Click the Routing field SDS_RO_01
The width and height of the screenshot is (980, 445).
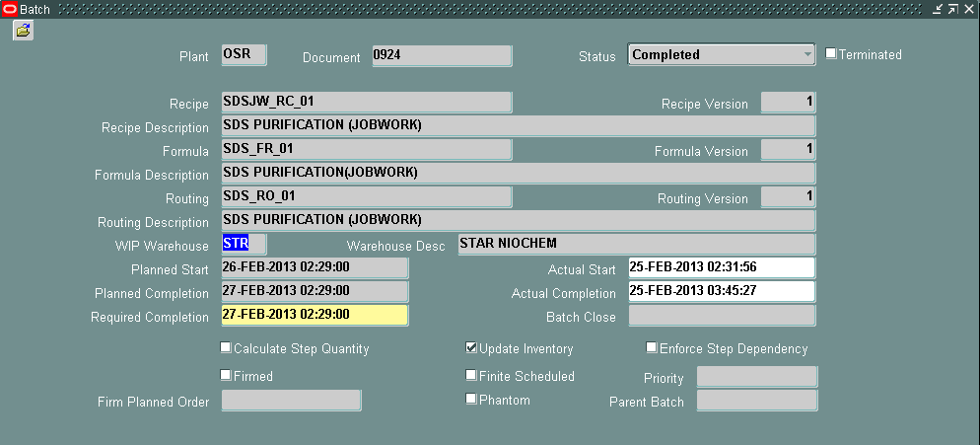(367, 196)
